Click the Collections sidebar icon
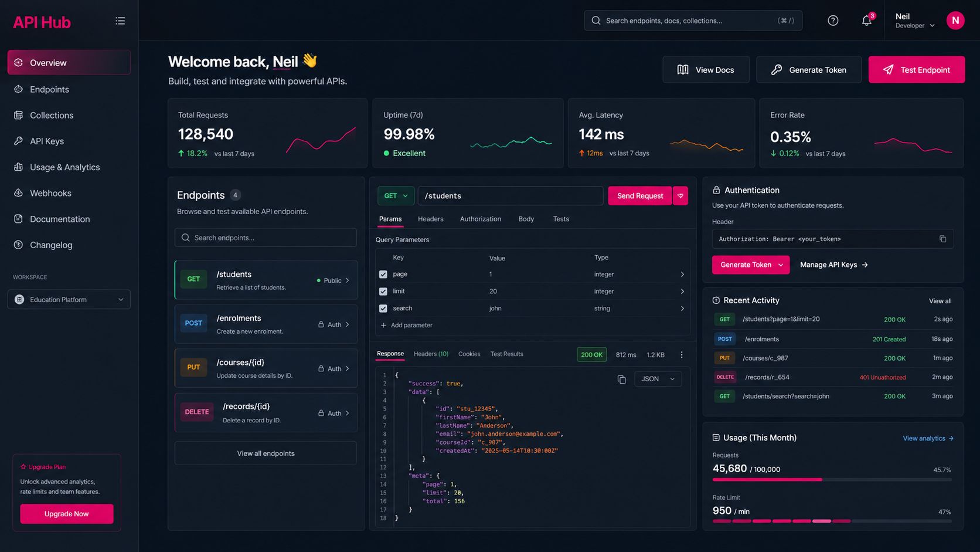 (19, 115)
